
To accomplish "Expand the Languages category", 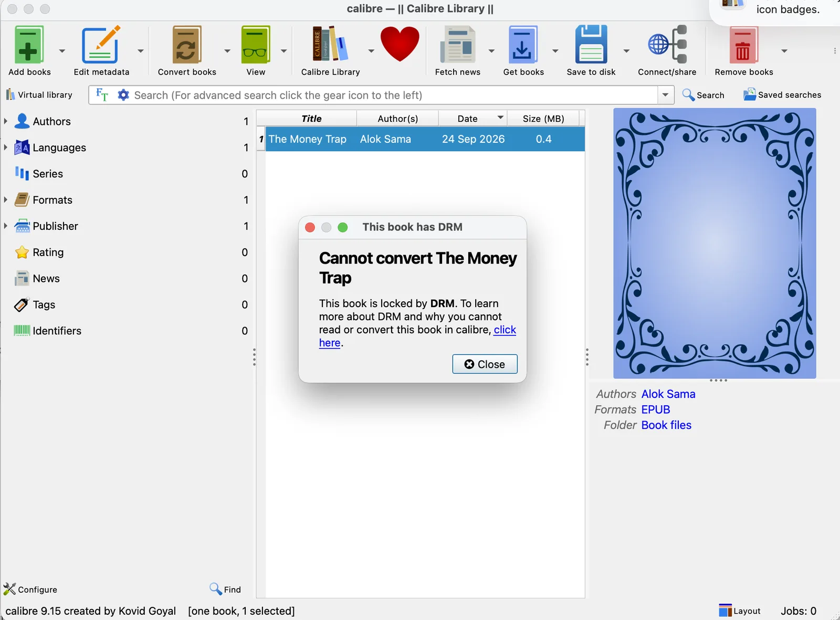I will point(6,148).
